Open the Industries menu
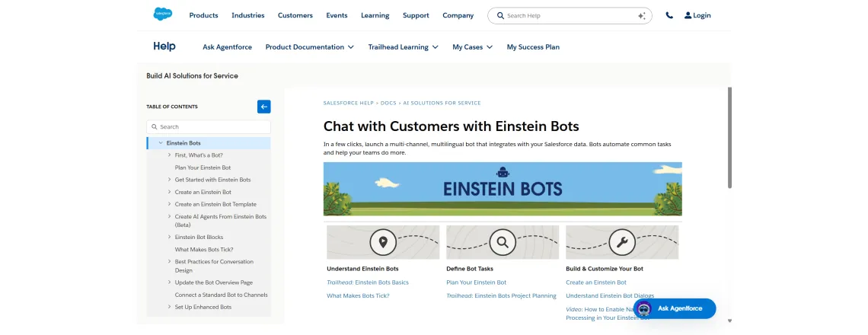 [248, 15]
